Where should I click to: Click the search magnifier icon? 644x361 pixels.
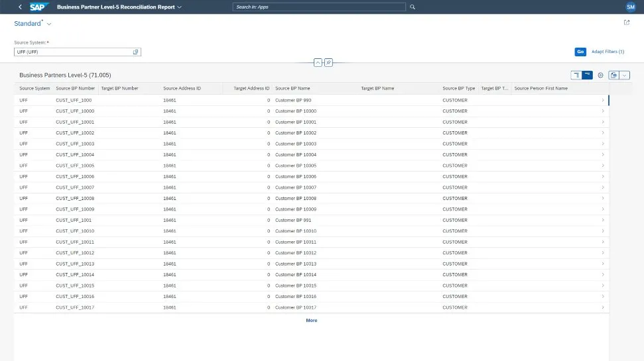click(x=413, y=7)
